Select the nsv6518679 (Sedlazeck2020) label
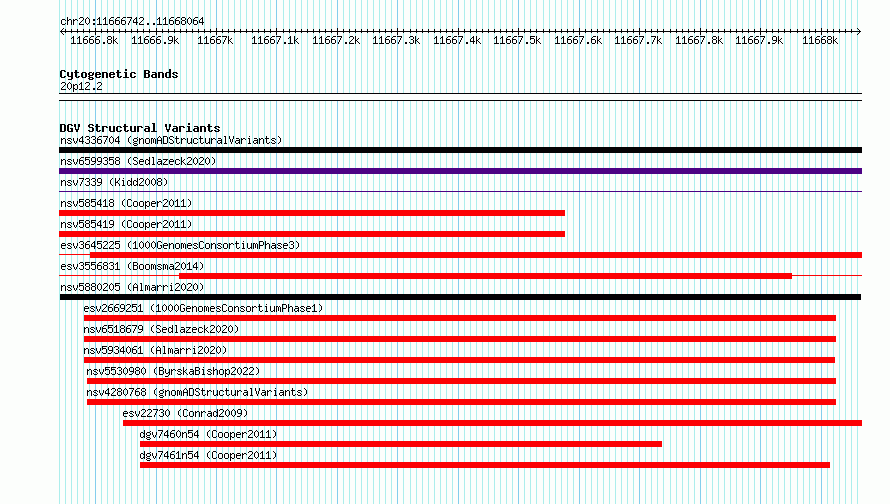890x504 pixels. coord(161,329)
